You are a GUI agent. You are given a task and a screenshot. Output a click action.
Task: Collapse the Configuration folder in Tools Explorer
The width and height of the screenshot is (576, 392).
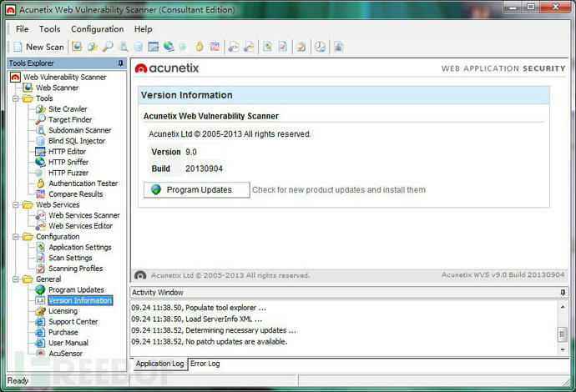[x=15, y=237]
